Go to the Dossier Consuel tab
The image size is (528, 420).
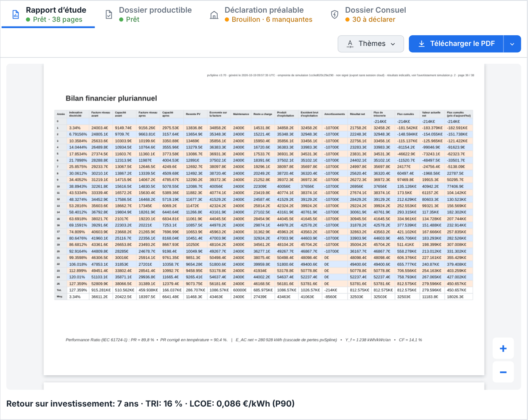coord(368,15)
